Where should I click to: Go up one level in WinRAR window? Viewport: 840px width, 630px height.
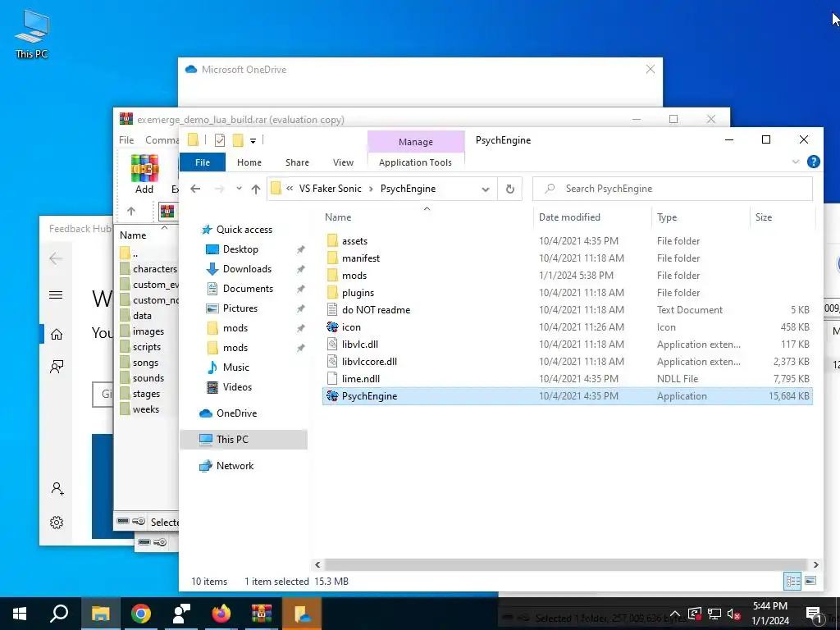(131, 211)
